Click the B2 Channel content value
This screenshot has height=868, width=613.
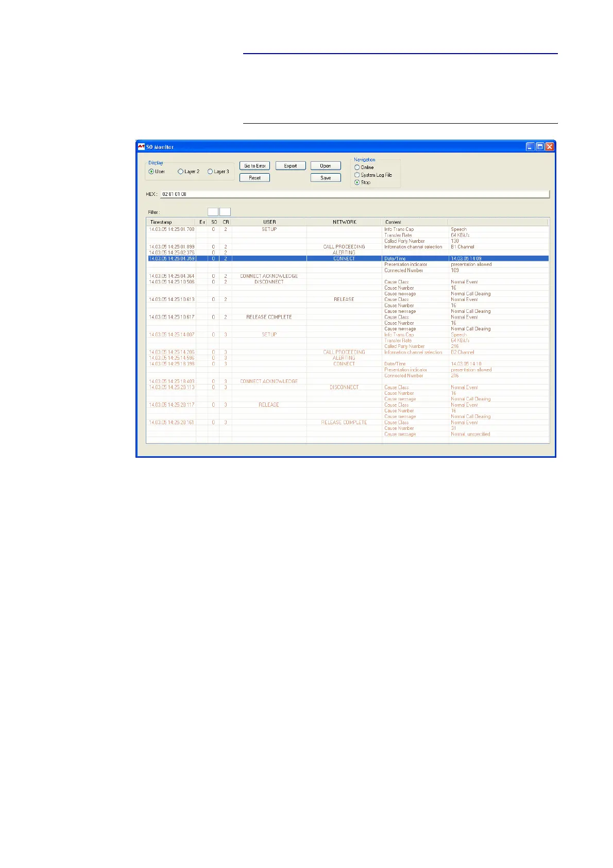pyautogui.click(x=462, y=352)
